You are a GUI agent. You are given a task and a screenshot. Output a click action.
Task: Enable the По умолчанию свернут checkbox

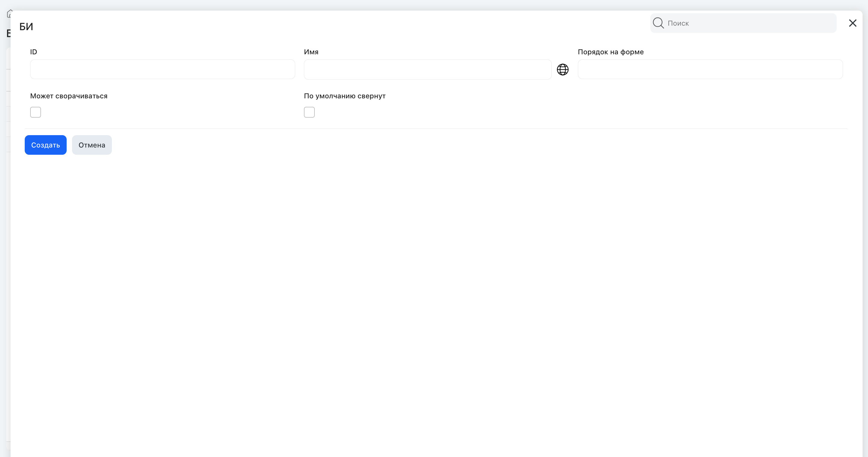(309, 112)
